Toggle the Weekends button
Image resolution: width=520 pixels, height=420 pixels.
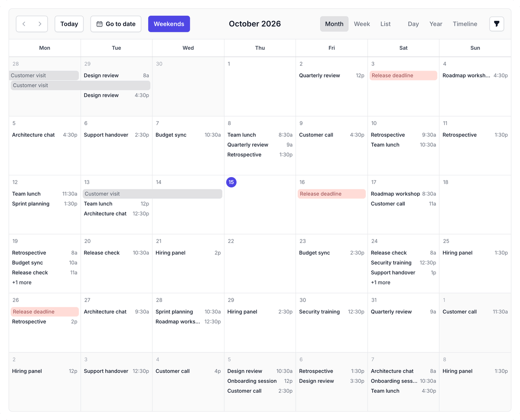point(169,24)
